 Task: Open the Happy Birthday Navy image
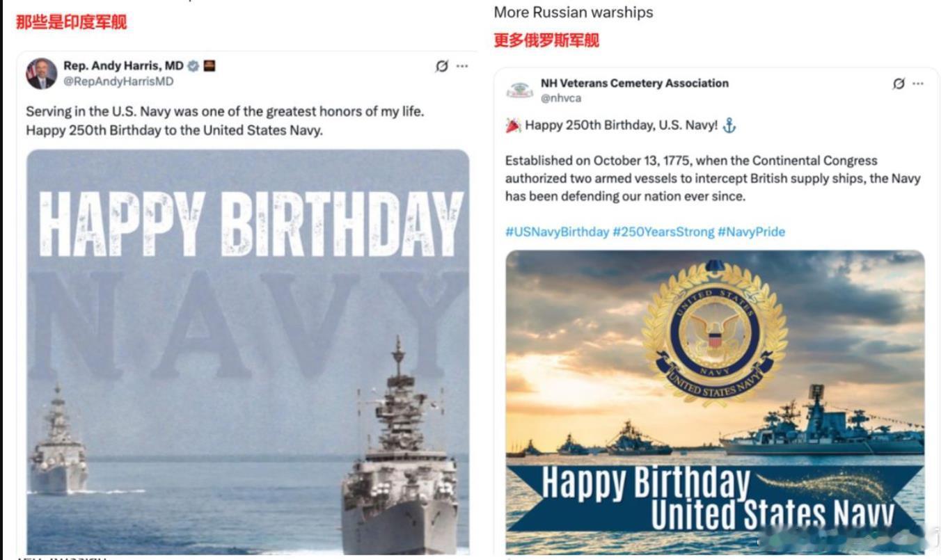coord(248,351)
